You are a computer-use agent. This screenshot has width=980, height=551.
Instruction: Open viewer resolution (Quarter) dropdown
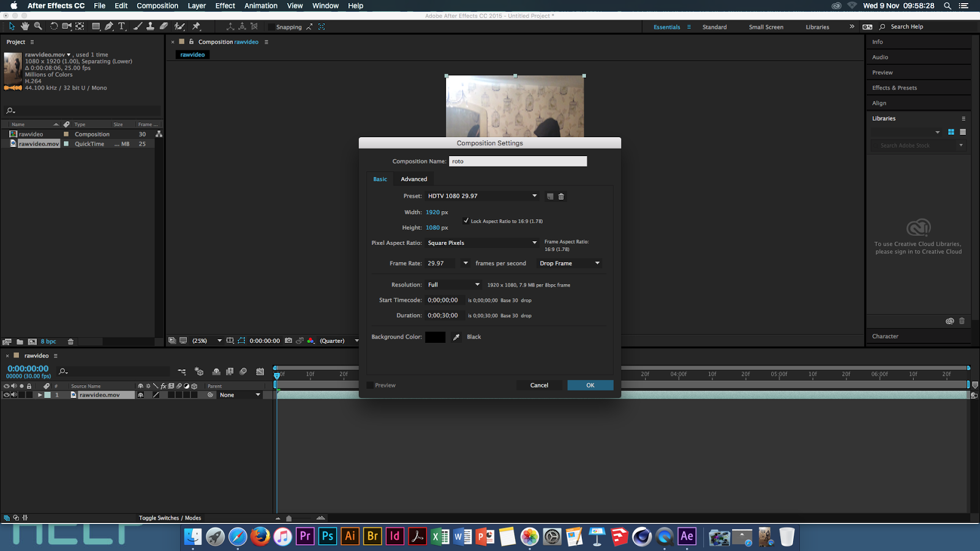tap(339, 340)
